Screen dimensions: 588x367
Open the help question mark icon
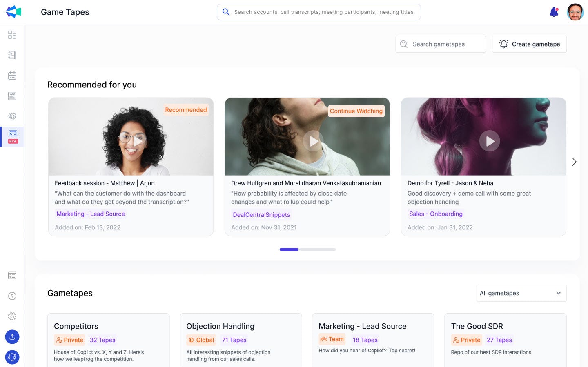(12, 296)
